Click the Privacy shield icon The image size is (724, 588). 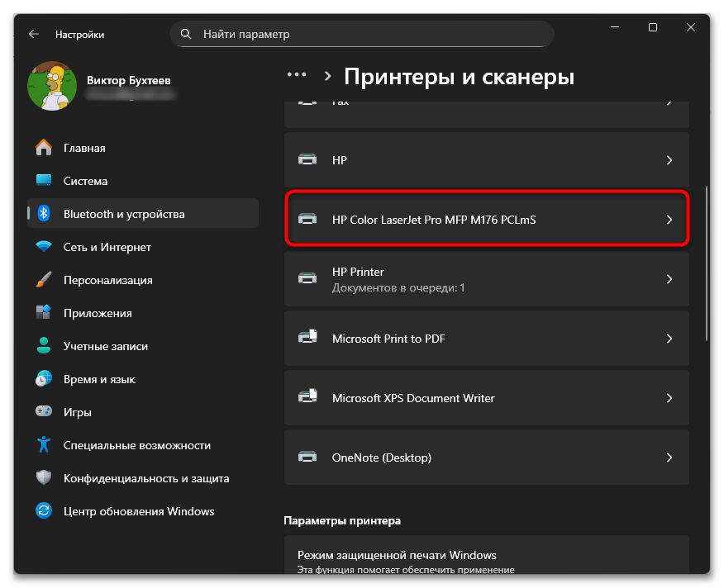[x=44, y=477]
